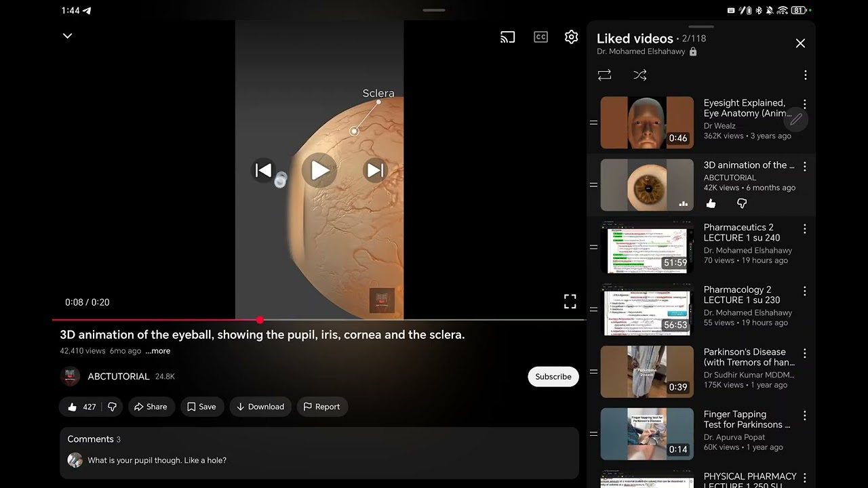Open options for '3D animation of the' playlist item
868x488 pixels.
(x=805, y=166)
